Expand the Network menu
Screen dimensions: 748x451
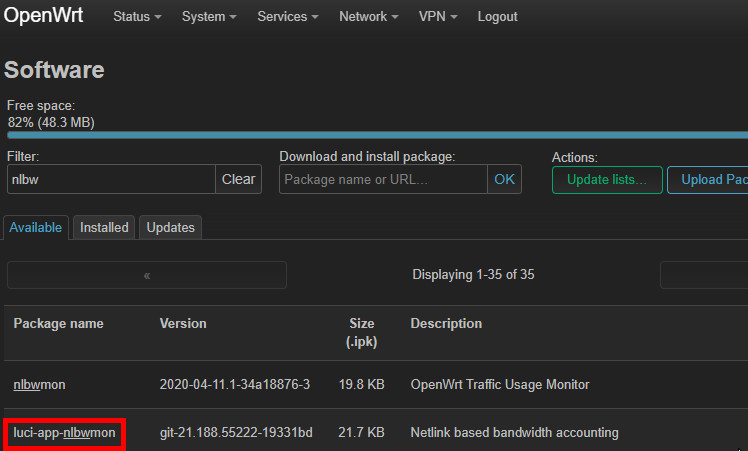[368, 17]
